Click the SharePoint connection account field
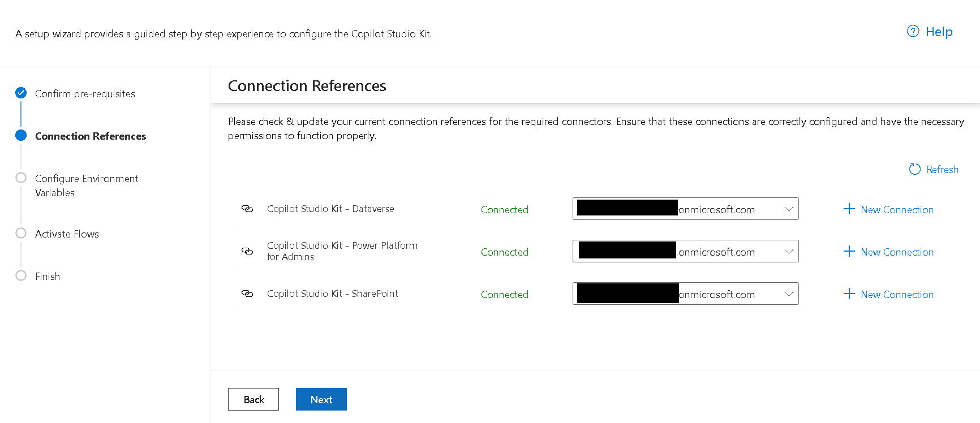Image resolution: width=980 pixels, height=423 pixels. coord(686,293)
